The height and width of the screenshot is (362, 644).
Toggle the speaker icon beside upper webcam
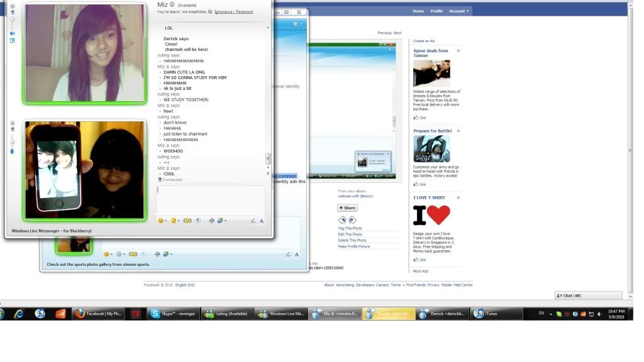[x=12, y=33]
